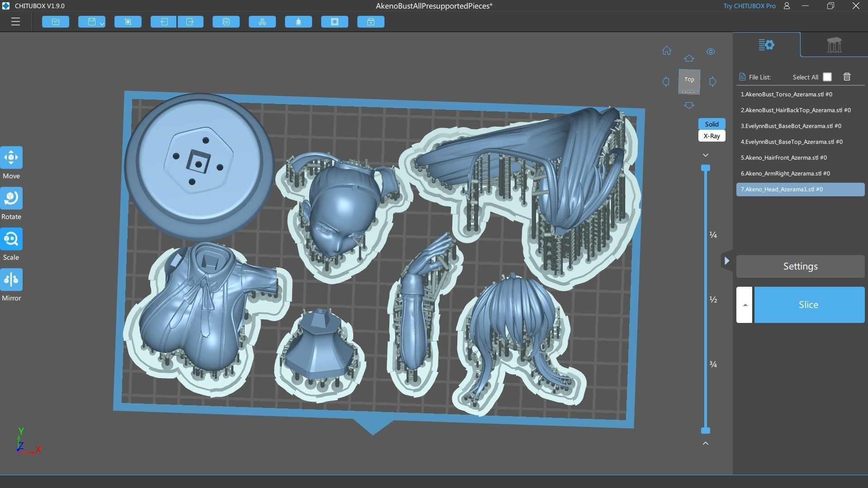Click the undo arrow toolbar icon
This screenshot has height=488, width=868.
point(164,22)
